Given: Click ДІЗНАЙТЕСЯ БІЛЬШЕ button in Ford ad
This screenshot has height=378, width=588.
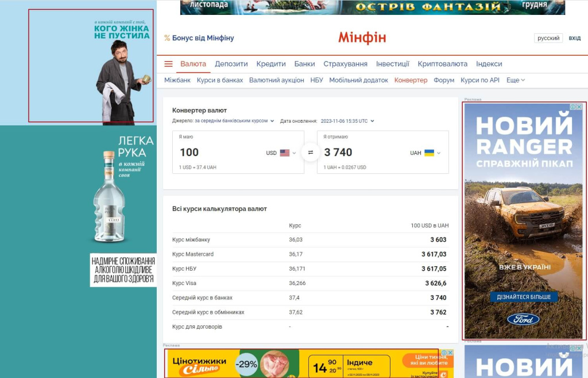Looking at the screenshot, I should [524, 297].
